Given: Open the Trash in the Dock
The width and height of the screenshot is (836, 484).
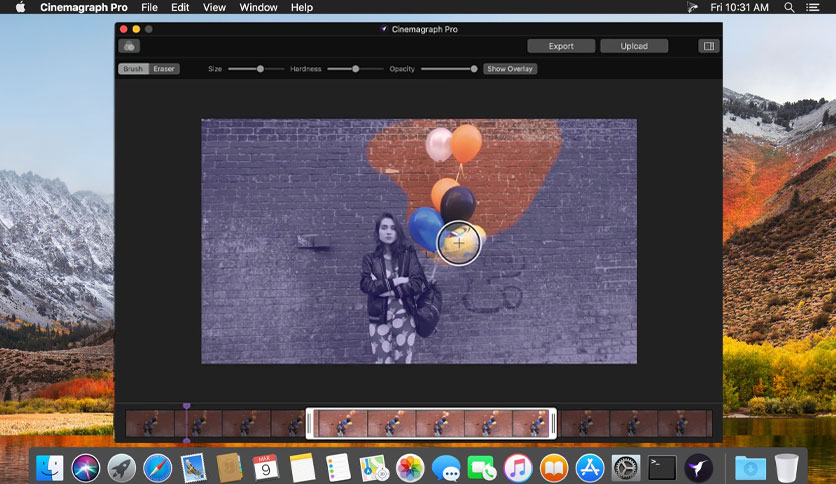Looking at the screenshot, I should (x=786, y=468).
